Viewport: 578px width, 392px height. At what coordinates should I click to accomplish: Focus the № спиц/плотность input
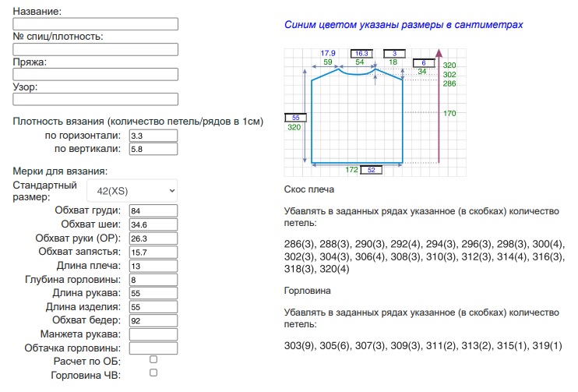point(96,49)
